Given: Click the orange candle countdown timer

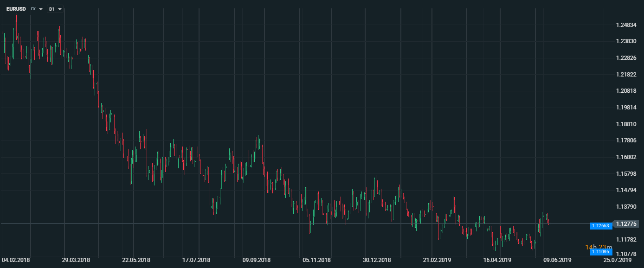Looking at the screenshot, I should coord(599,247).
